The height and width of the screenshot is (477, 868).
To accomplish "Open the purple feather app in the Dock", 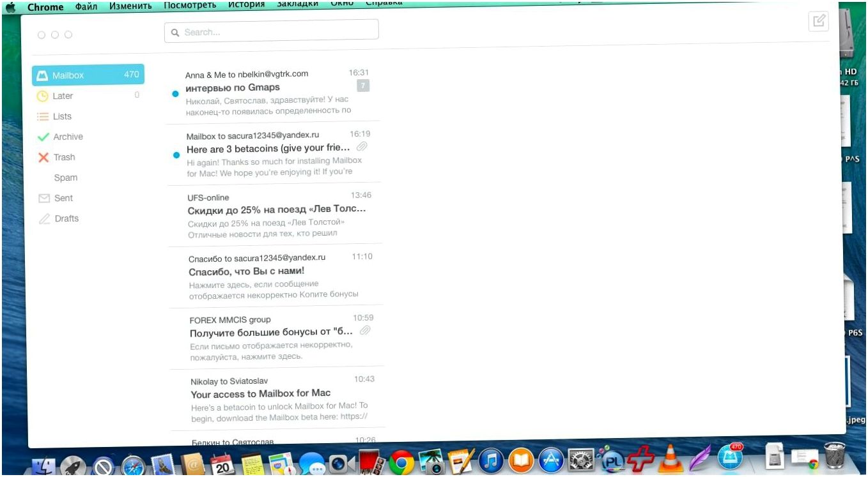I will click(x=701, y=458).
